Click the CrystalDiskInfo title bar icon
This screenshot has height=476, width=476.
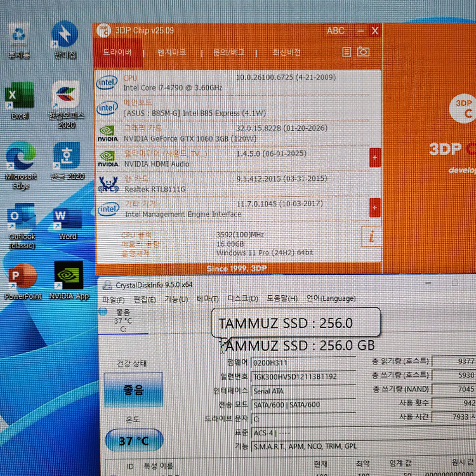click(107, 285)
